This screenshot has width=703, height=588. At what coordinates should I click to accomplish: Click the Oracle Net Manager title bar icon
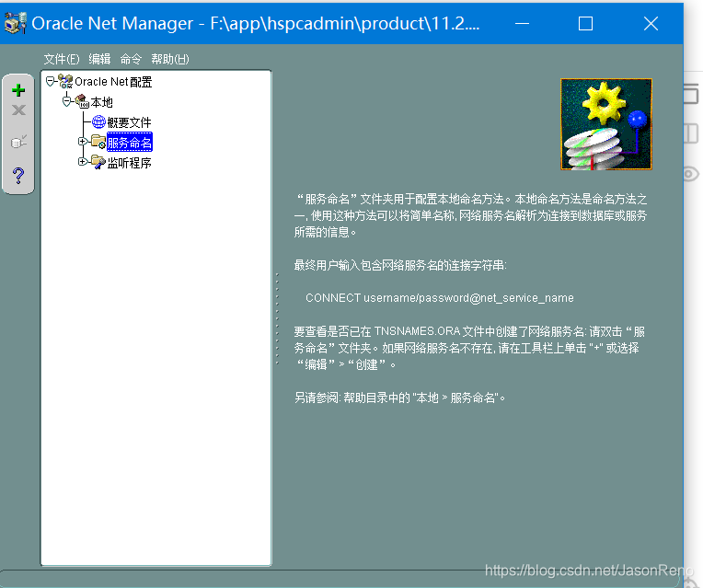pyautogui.click(x=16, y=23)
